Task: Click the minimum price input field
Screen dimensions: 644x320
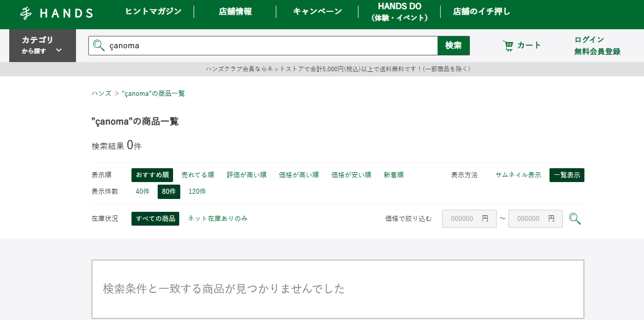Action: [469, 218]
